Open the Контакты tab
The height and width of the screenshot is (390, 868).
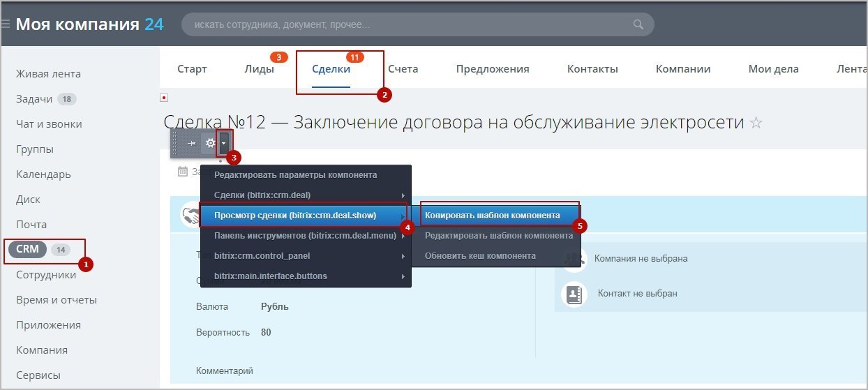coord(592,69)
